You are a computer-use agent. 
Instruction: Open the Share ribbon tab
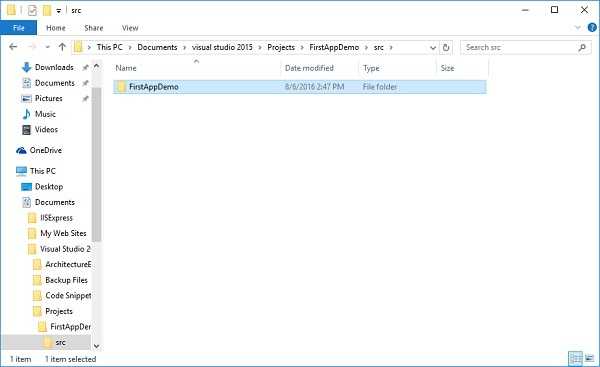click(x=94, y=28)
